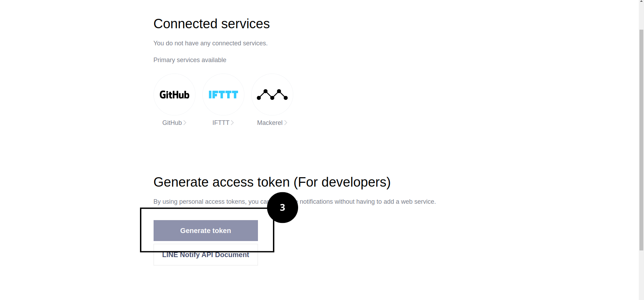Click the Mackerel text label link
644x300 pixels.
point(270,123)
